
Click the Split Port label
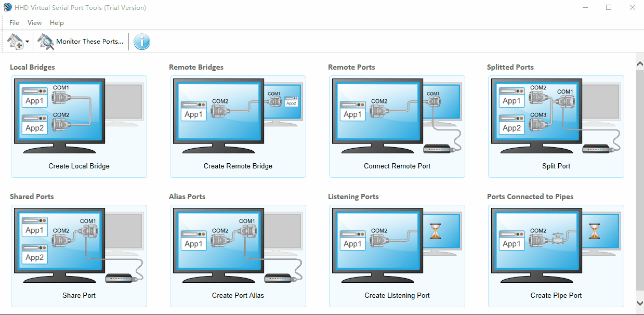556,166
